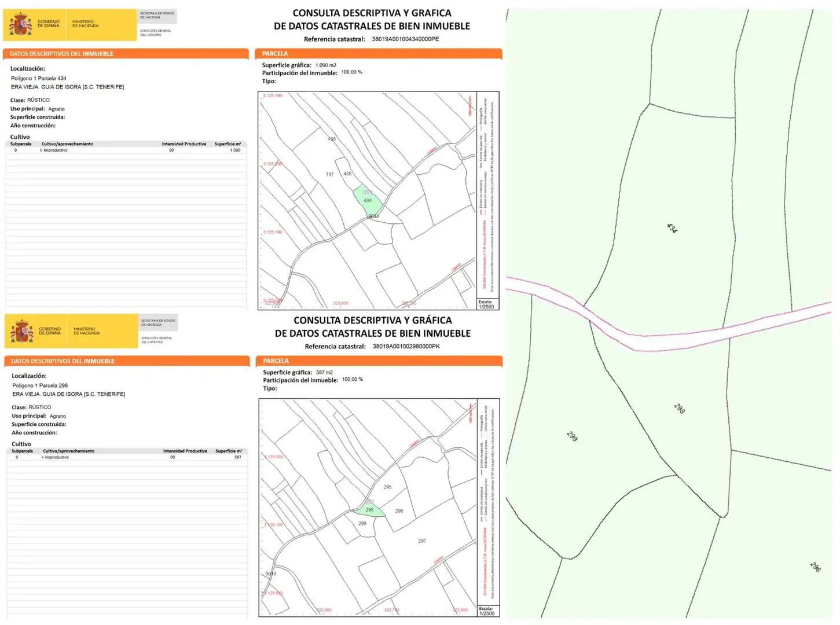Viewport: 840px width, 625px height.
Task: Click 'SECRETARÍA DE ESTADO DE HACIENDA' in the lower header
Action: 158,322
